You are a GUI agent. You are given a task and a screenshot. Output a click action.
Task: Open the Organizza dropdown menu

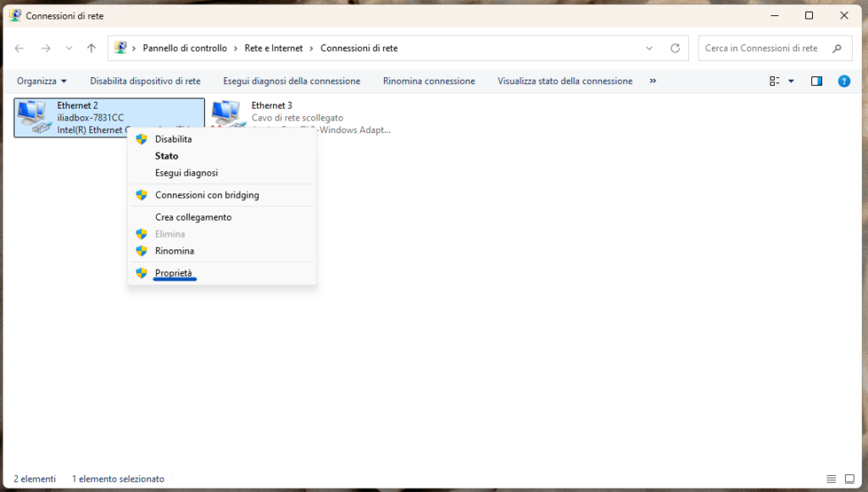[x=42, y=81]
